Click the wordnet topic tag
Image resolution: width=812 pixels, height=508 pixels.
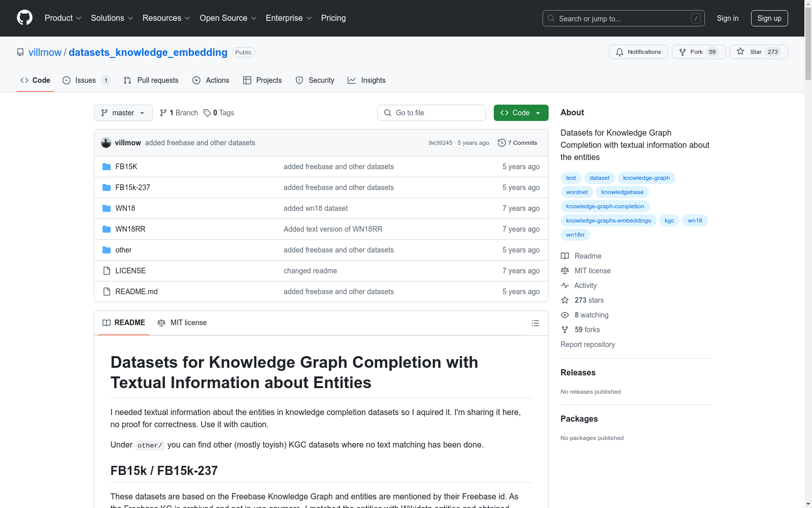(577, 192)
